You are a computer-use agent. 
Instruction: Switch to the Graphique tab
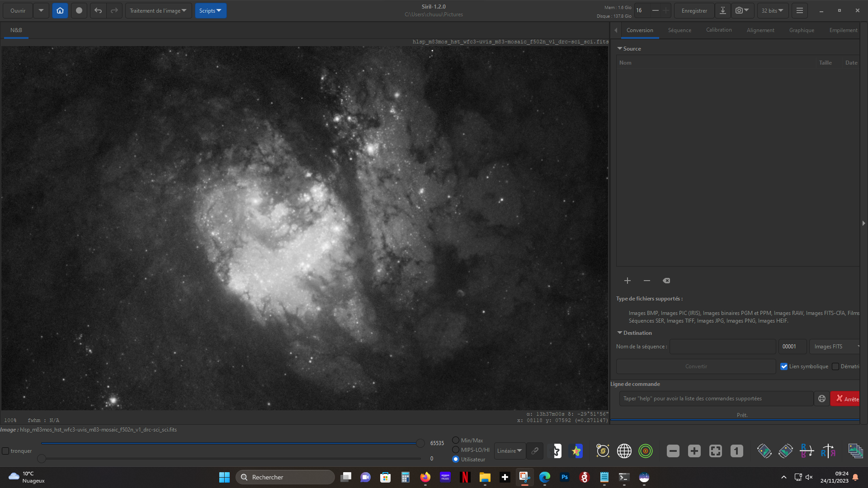tap(802, 30)
